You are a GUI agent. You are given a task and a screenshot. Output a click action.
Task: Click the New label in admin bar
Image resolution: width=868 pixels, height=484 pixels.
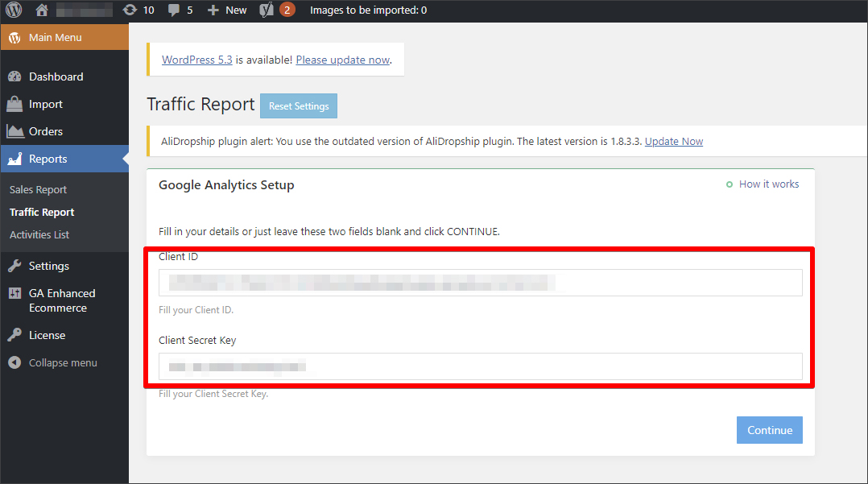coord(236,10)
